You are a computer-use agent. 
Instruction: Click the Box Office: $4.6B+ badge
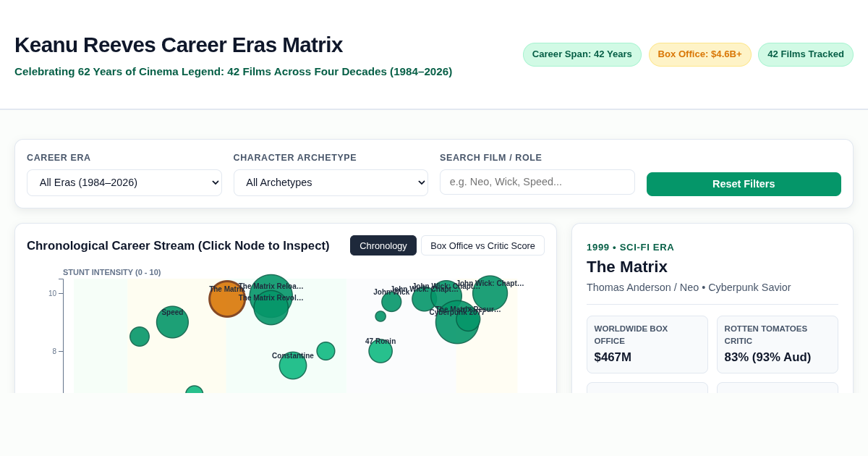pyautogui.click(x=700, y=54)
